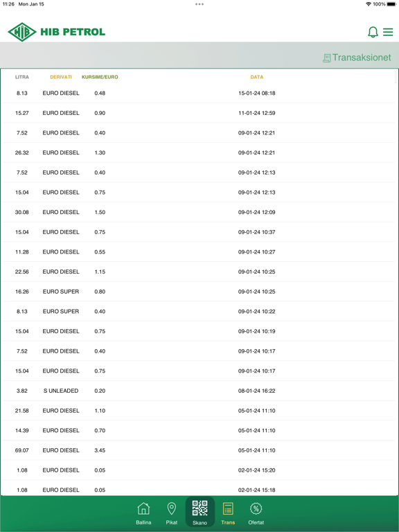
Task: Tap the Transaksionet receipt icon
Action: pyautogui.click(x=327, y=58)
